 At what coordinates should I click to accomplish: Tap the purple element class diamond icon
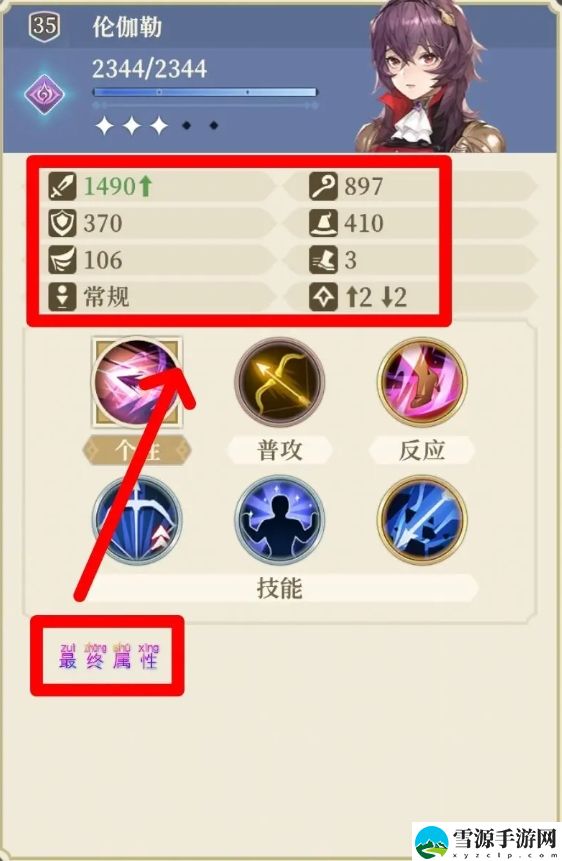[44, 94]
